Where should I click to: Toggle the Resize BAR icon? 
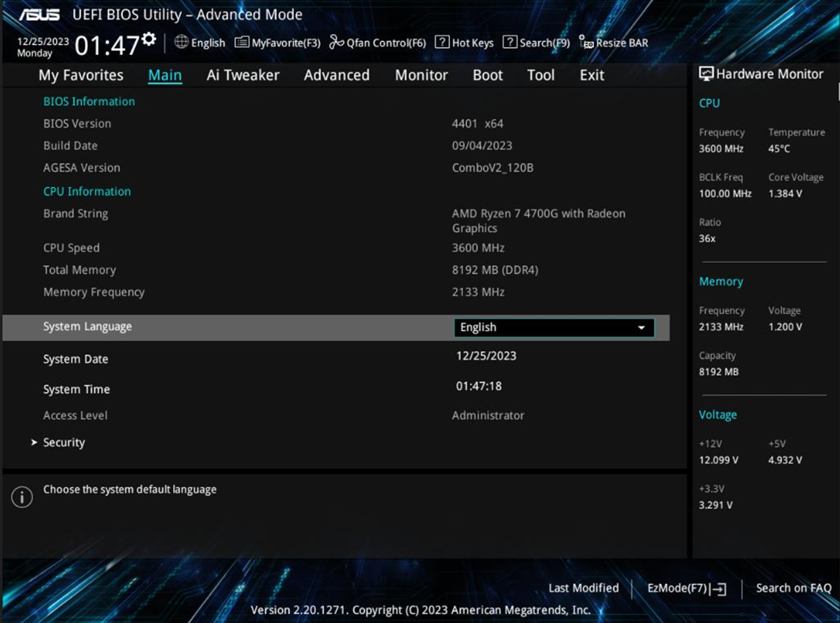tap(586, 42)
